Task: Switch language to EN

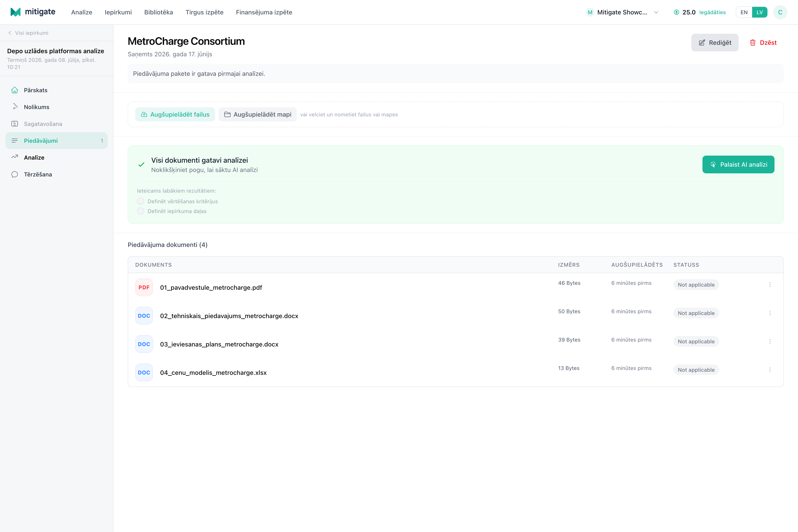Action: click(744, 12)
